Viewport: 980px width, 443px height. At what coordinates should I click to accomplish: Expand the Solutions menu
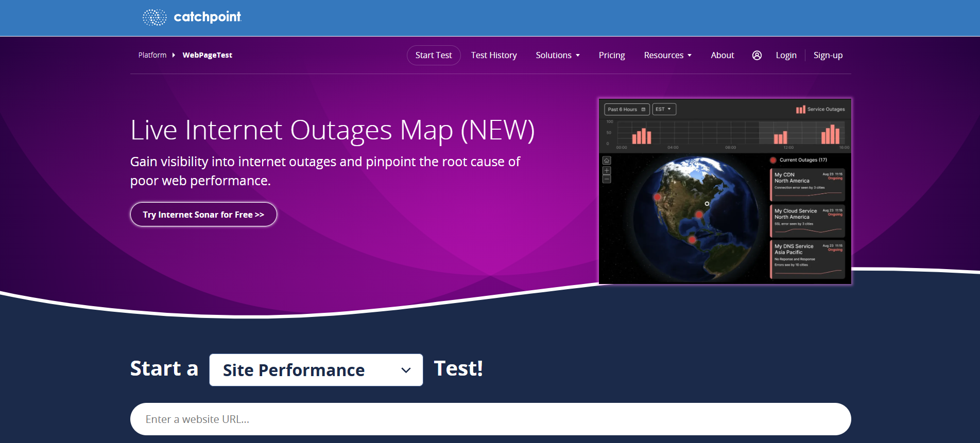click(x=558, y=55)
